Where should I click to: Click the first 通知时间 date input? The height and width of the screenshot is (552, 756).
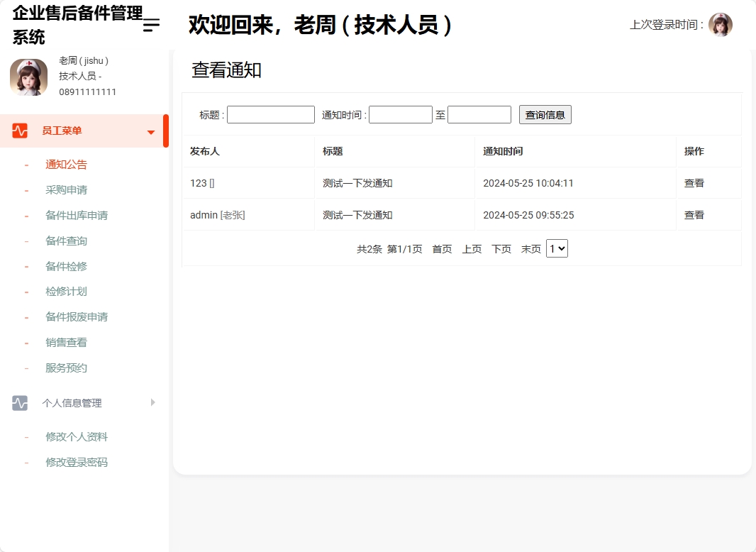tap(401, 114)
